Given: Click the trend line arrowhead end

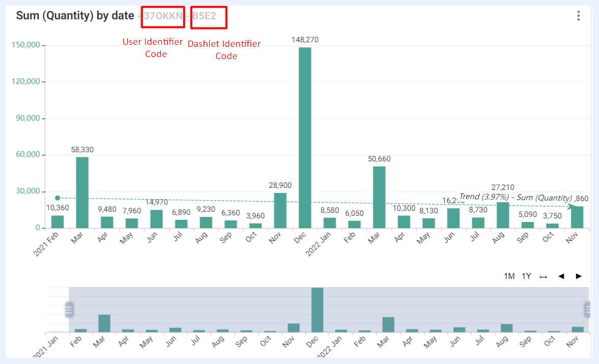Looking at the screenshot, I should [570, 207].
